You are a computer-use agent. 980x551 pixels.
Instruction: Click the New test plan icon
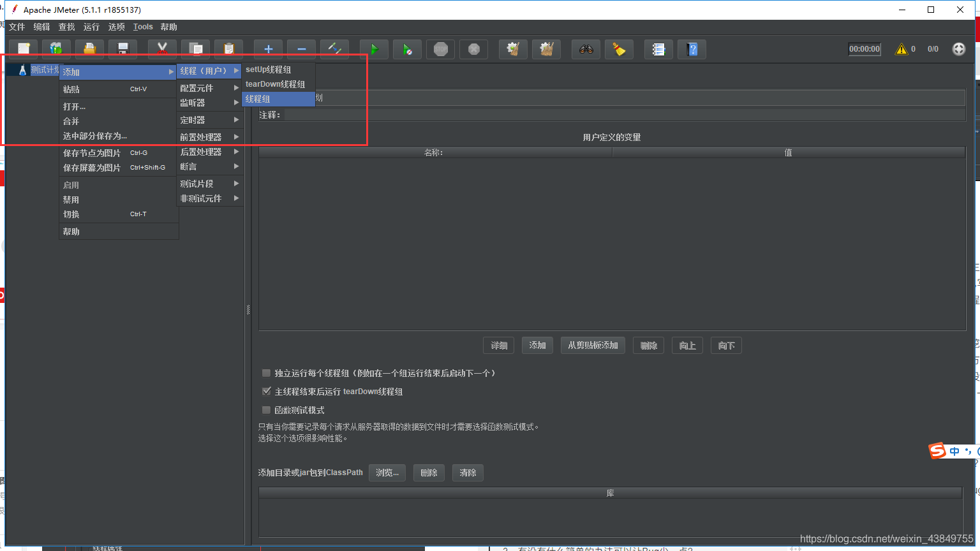[24, 49]
